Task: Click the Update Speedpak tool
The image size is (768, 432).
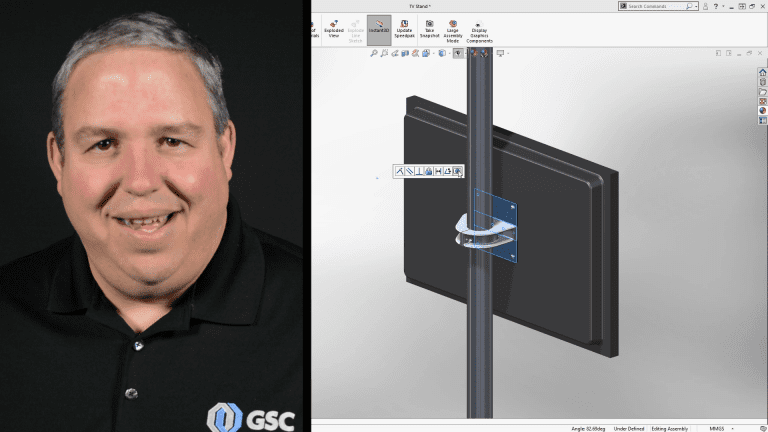Action: (404, 28)
